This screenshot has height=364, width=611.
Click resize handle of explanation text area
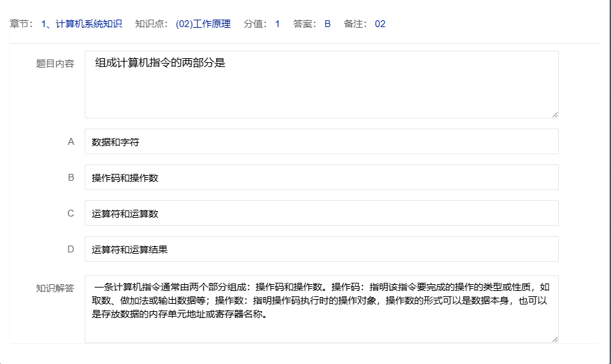555,338
